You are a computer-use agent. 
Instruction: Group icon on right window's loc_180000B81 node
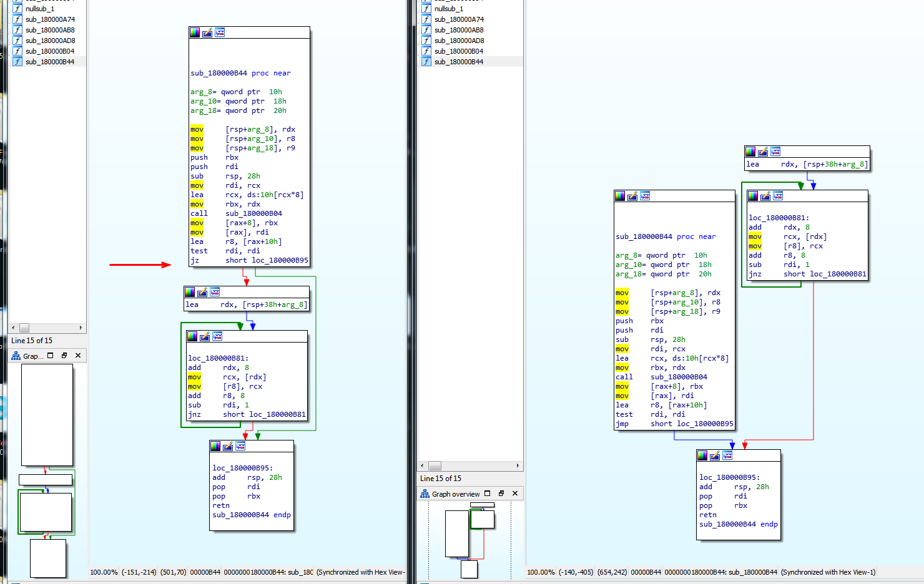(x=778, y=196)
